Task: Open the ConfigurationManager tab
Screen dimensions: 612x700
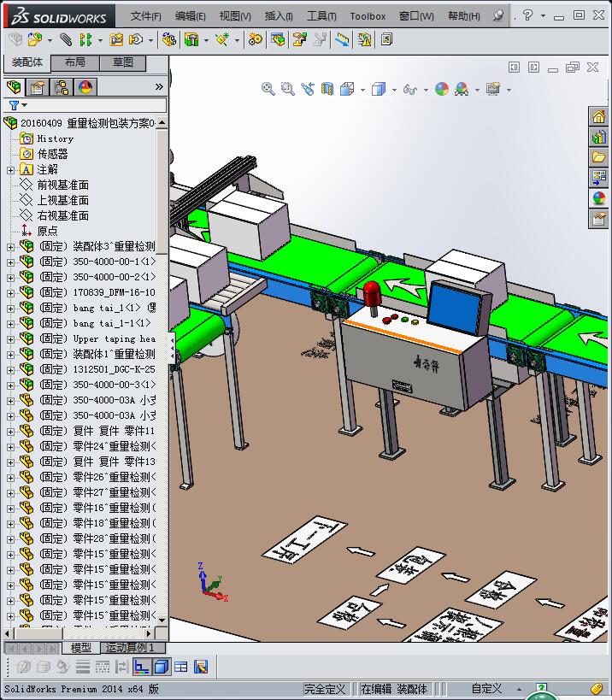Action: tap(62, 86)
